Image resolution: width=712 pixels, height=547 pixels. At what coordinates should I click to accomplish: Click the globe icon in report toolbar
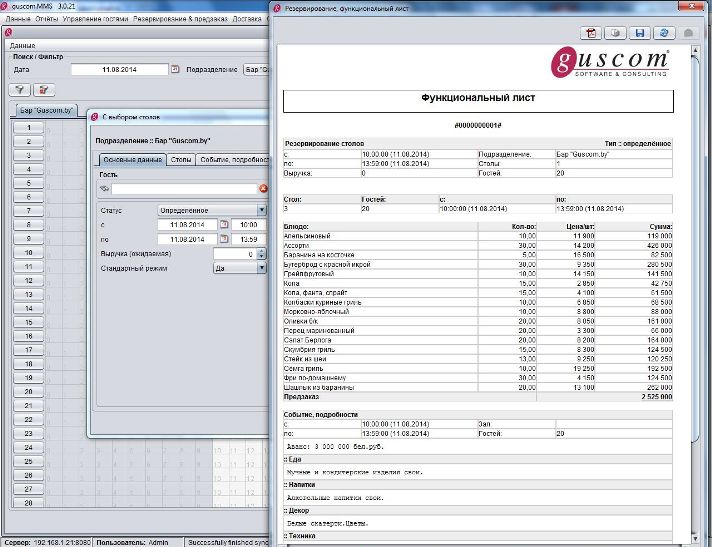click(664, 33)
